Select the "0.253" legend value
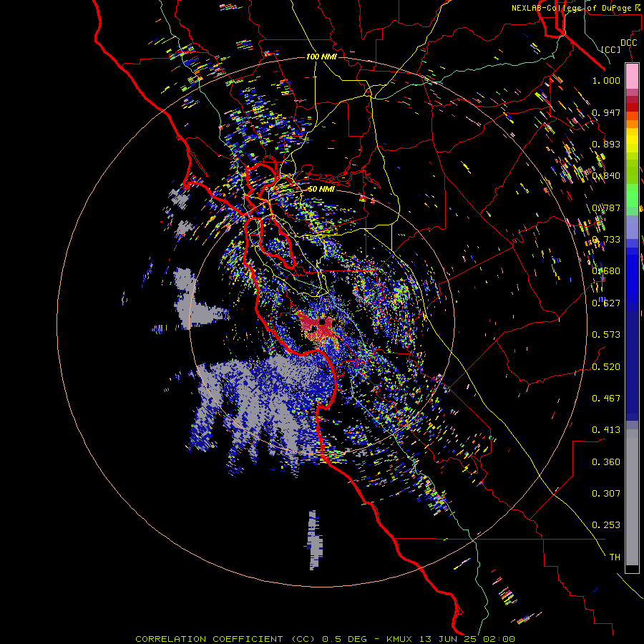Viewport: 644px width, 644px height. (606, 525)
